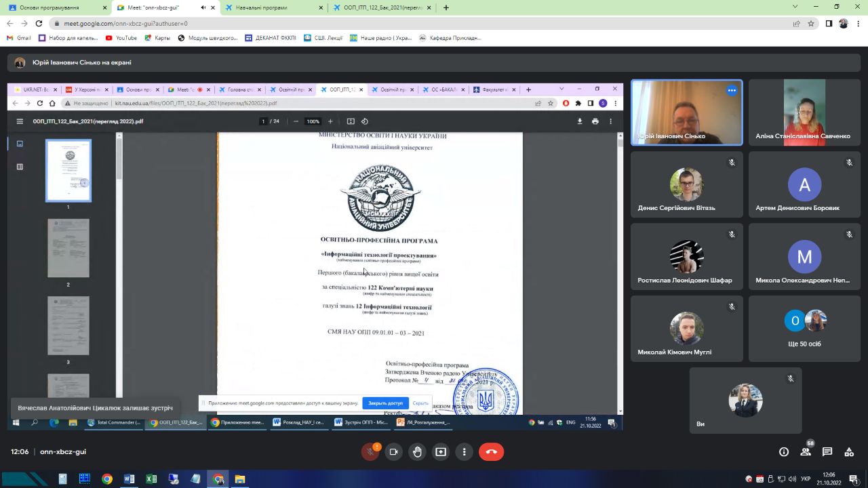This screenshot has height=488, width=868.
Task: Click the PDF zoom out minus button
Action: pos(296,121)
